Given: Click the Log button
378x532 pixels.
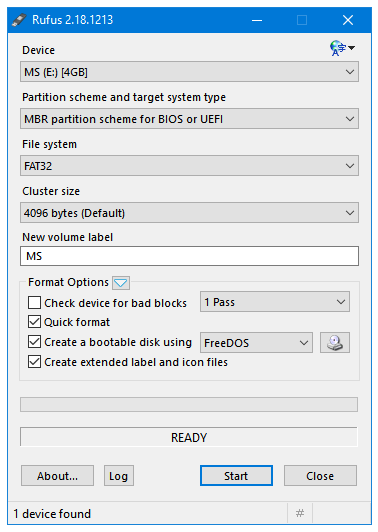Looking at the screenshot, I should tap(119, 476).
